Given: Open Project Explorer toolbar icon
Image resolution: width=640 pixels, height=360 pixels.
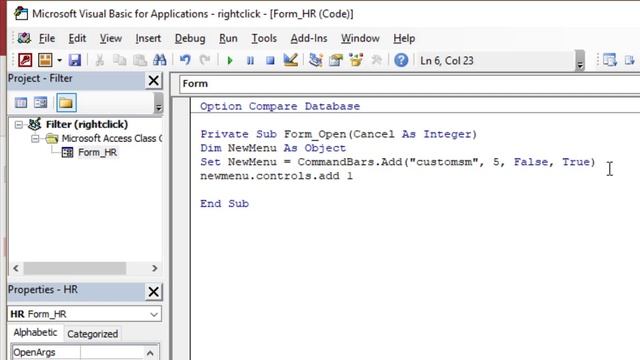Looking at the screenshot, I should pos(316,60).
